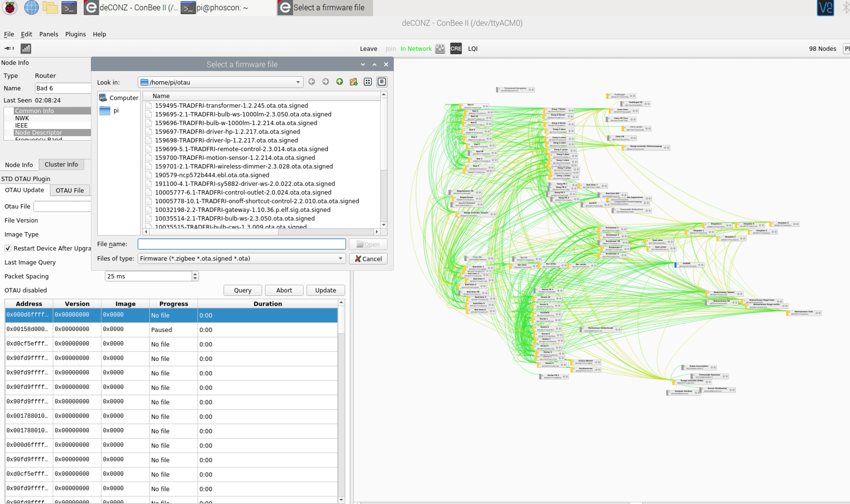Click the LQI toolbar button
This screenshot has height=504, width=850.
click(472, 49)
